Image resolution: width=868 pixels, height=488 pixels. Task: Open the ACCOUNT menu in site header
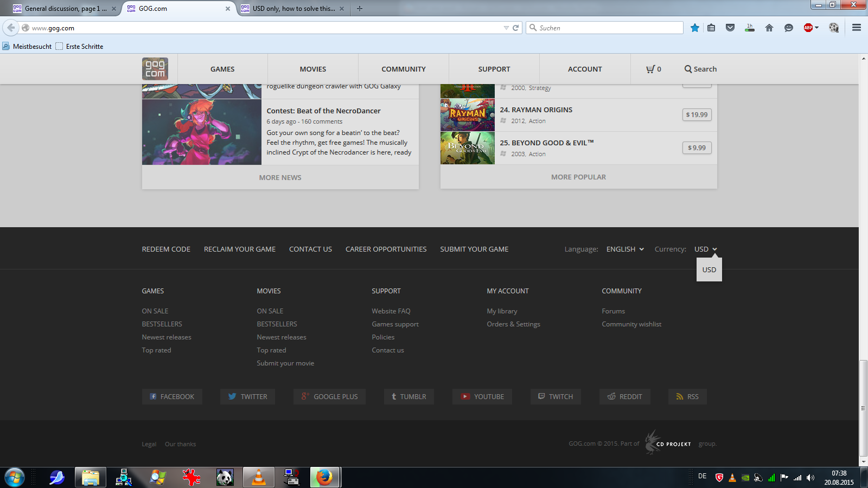pos(585,69)
